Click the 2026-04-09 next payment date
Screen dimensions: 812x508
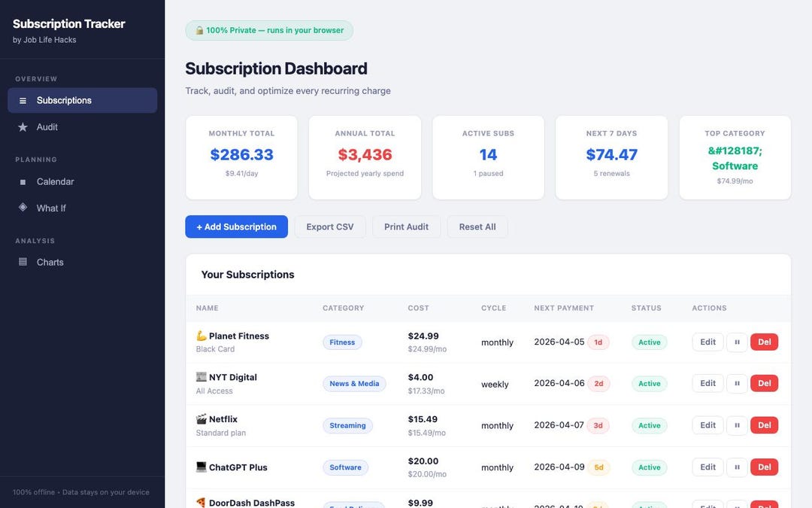pos(559,467)
